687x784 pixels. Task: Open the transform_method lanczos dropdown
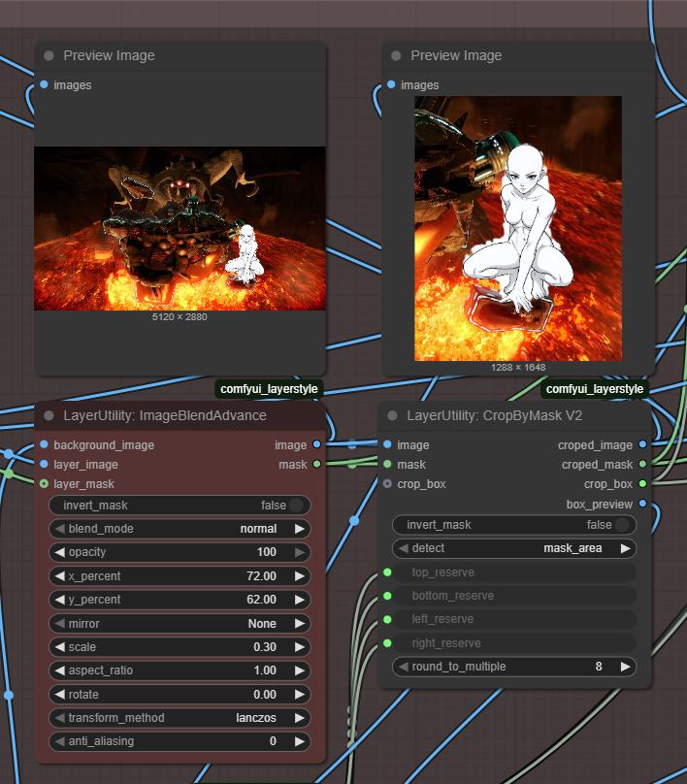[x=180, y=718]
